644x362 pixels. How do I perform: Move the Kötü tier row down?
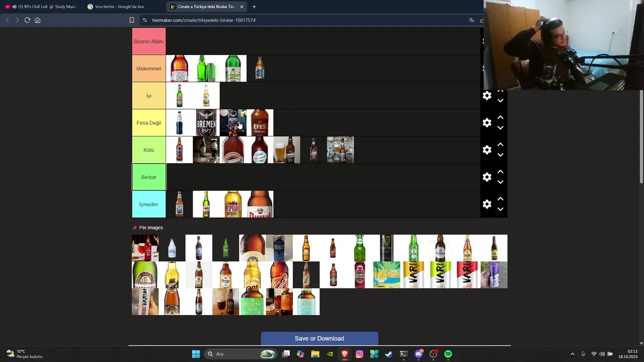click(x=500, y=155)
